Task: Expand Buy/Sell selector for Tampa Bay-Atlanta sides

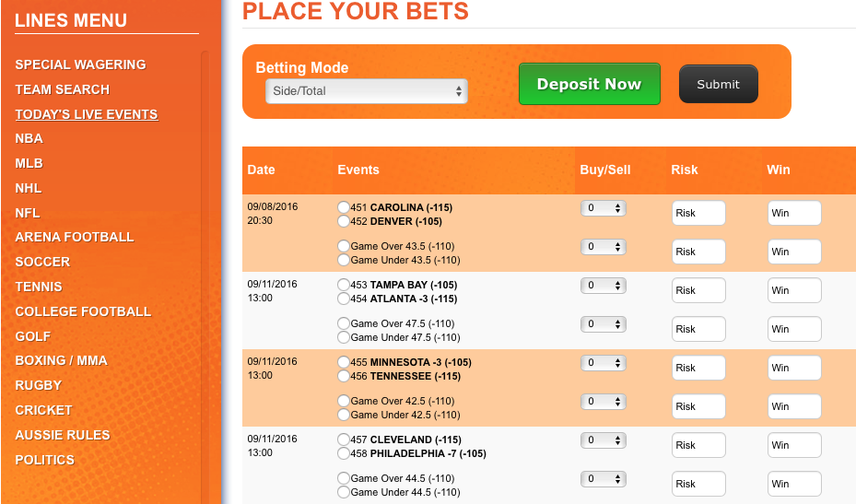Action: click(x=604, y=286)
